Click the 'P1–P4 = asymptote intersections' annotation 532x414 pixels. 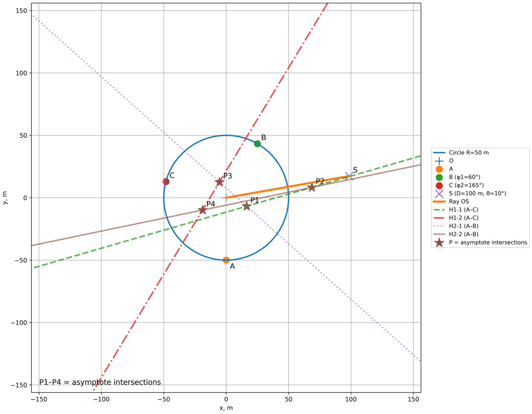coord(100,382)
